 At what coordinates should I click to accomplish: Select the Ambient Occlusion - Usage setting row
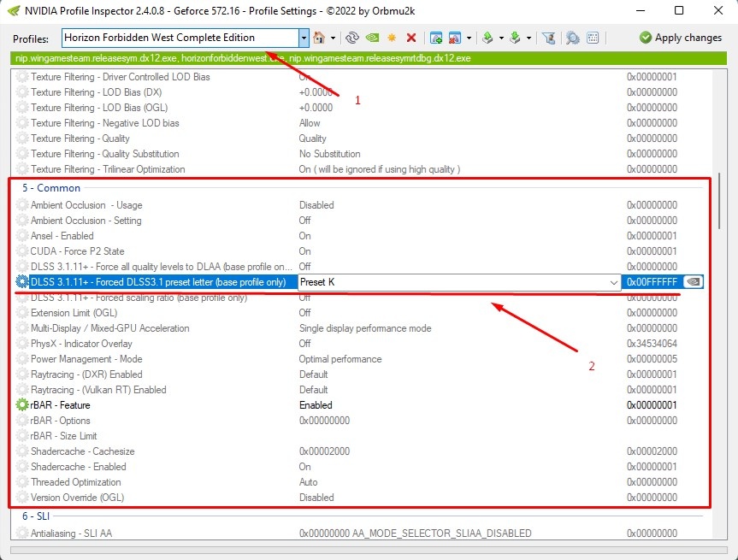[359, 205]
